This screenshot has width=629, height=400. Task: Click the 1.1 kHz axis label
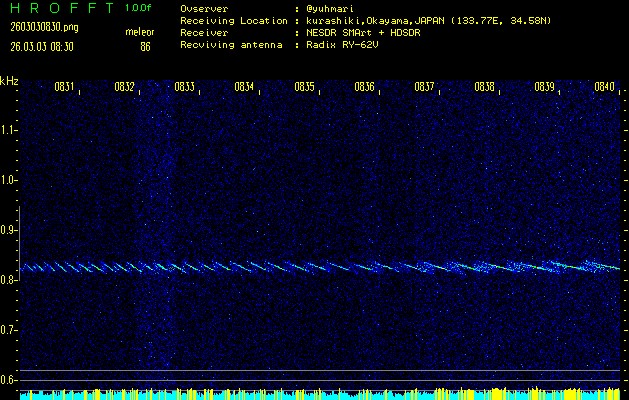coord(9,130)
